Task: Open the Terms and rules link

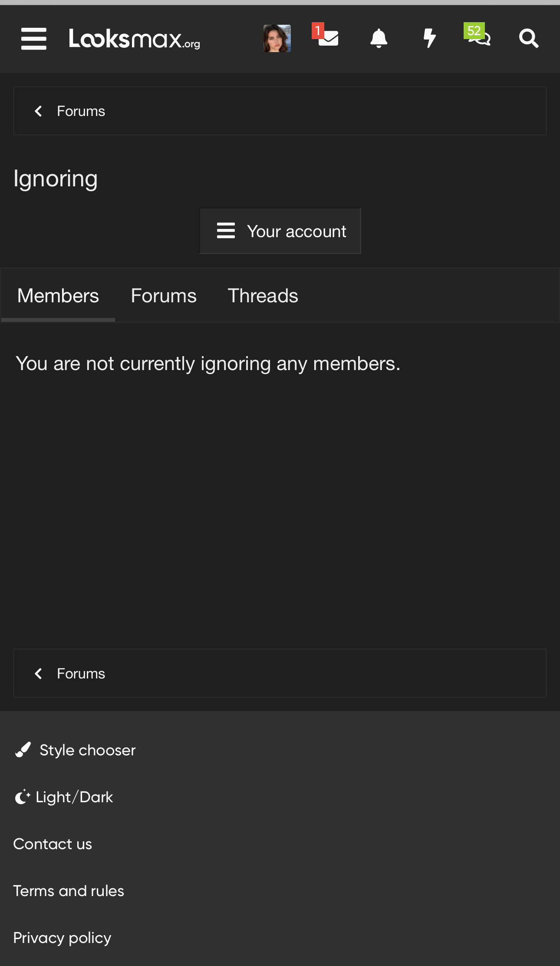Action: coord(69,891)
